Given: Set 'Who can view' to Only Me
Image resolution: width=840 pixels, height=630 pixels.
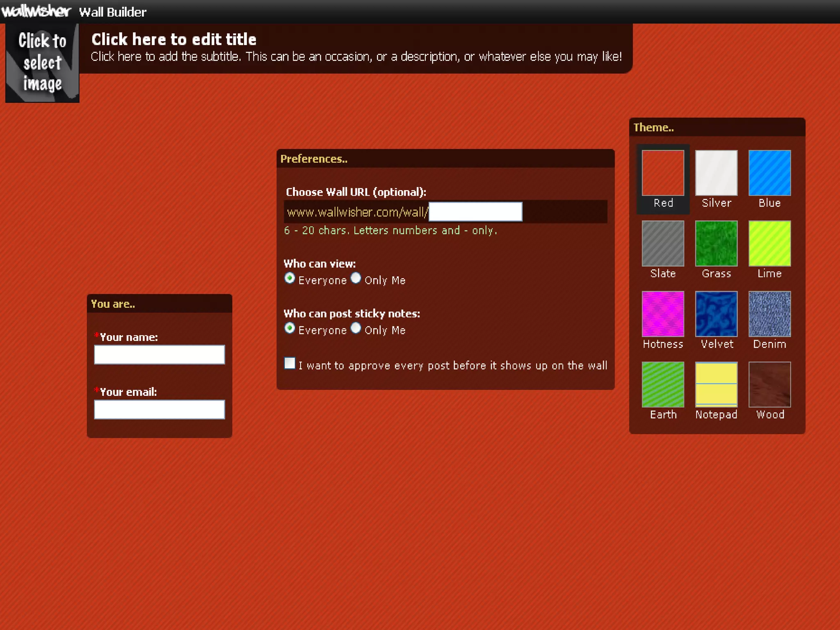Looking at the screenshot, I should [x=356, y=278].
